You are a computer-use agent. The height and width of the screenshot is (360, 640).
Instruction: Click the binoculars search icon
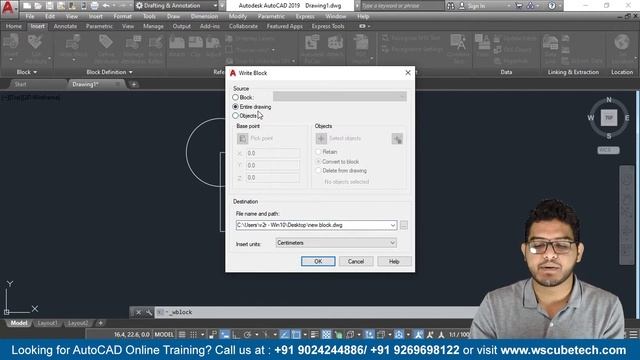pos(451,6)
